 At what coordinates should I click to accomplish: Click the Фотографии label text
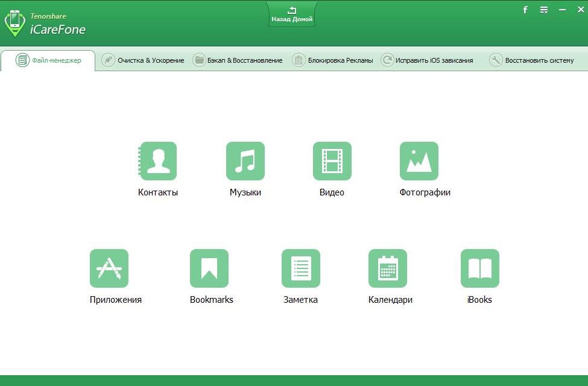(425, 192)
